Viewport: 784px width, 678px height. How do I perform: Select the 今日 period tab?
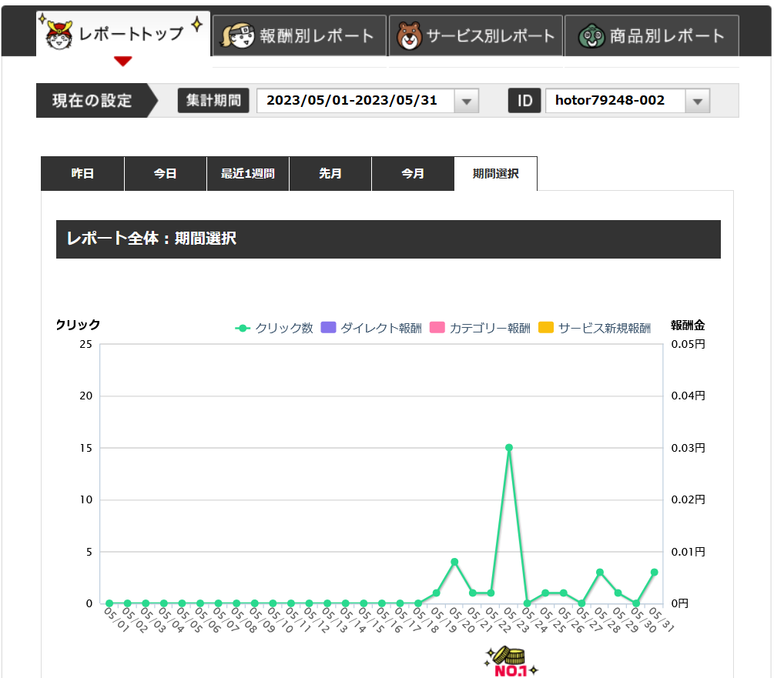165,174
